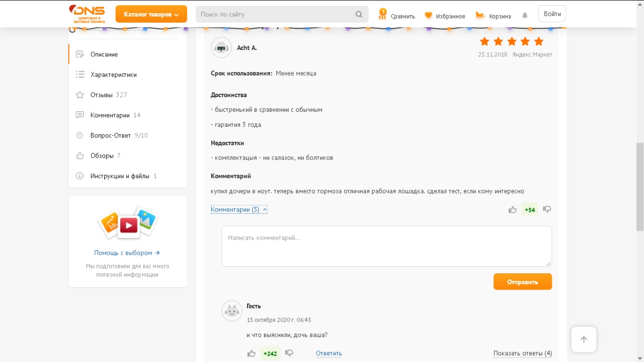Click Acht A. reviewer avatar
The height and width of the screenshot is (362, 644).
click(221, 48)
